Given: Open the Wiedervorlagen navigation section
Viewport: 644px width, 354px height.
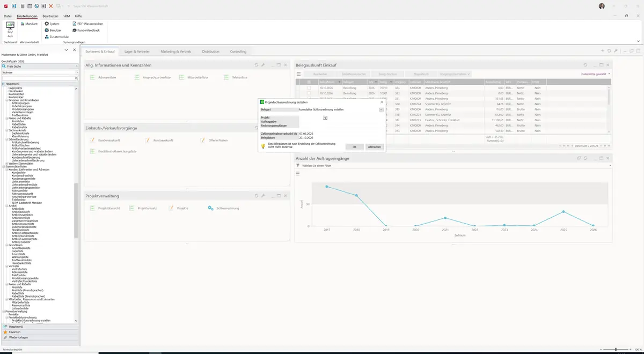Looking at the screenshot, I should click(x=40, y=337).
